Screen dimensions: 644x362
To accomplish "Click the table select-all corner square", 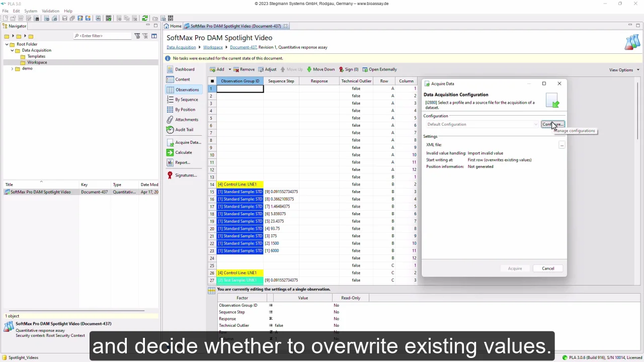I will coord(212,81).
